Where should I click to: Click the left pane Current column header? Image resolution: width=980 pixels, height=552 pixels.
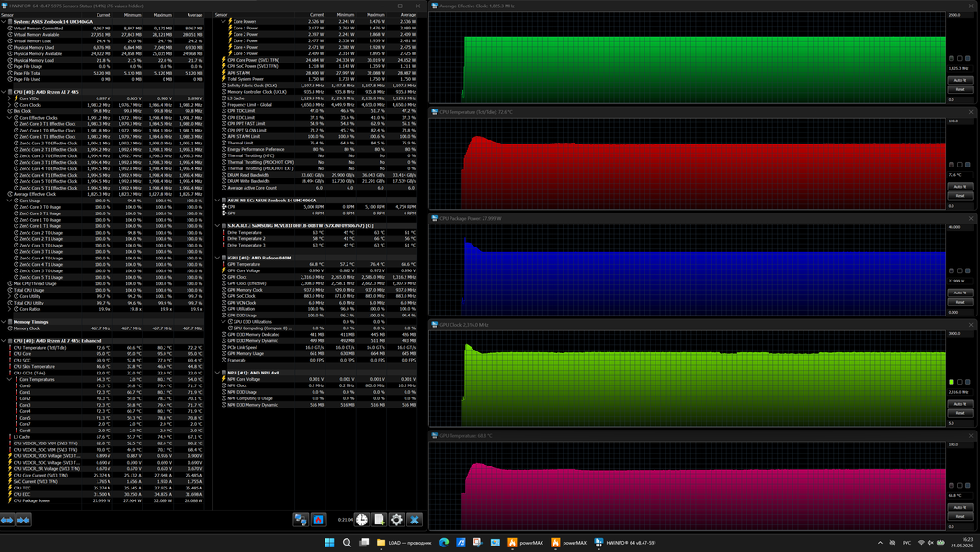coord(97,15)
